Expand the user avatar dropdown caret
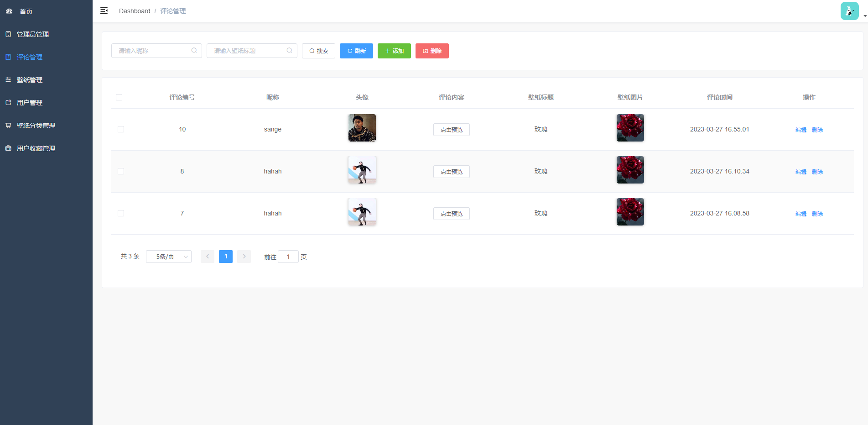 pyautogui.click(x=865, y=16)
